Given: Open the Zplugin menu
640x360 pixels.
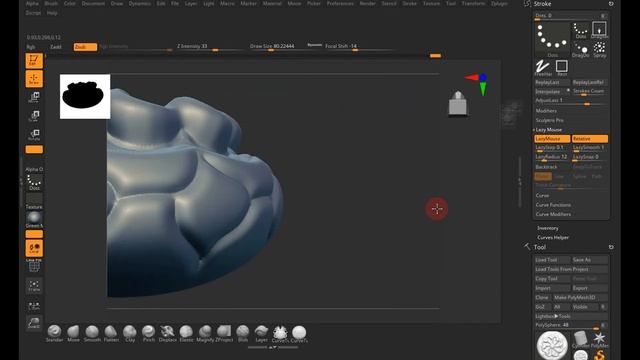Looking at the screenshot, I should point(499,3).
